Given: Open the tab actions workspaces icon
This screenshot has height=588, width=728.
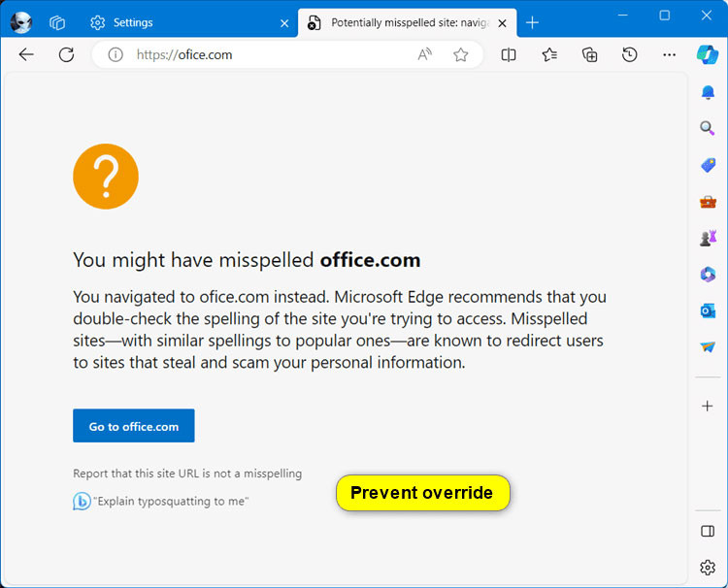Looking at the screenshot, I should (57, 22).
